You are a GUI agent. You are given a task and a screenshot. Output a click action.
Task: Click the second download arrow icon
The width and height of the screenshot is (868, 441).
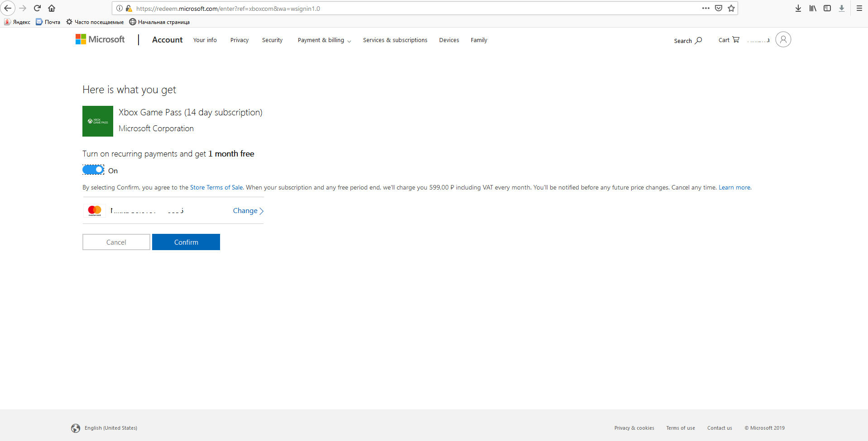[x=842, y=8]
